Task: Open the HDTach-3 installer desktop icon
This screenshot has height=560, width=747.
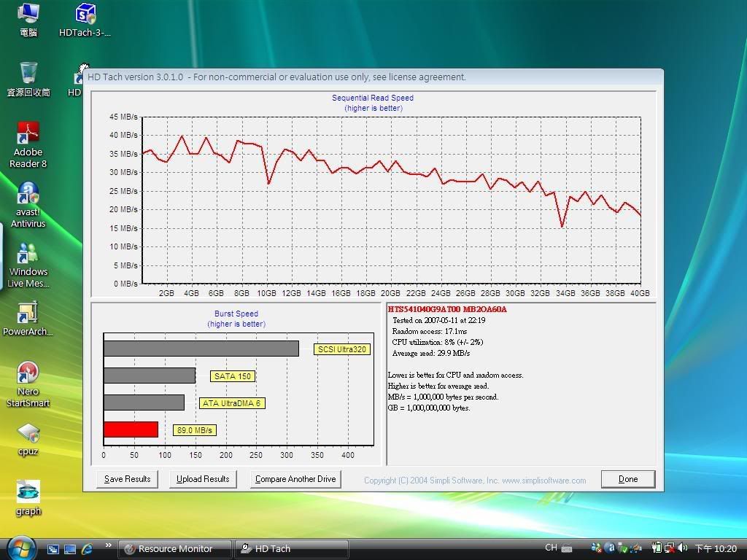Action: tap(85, 19)
